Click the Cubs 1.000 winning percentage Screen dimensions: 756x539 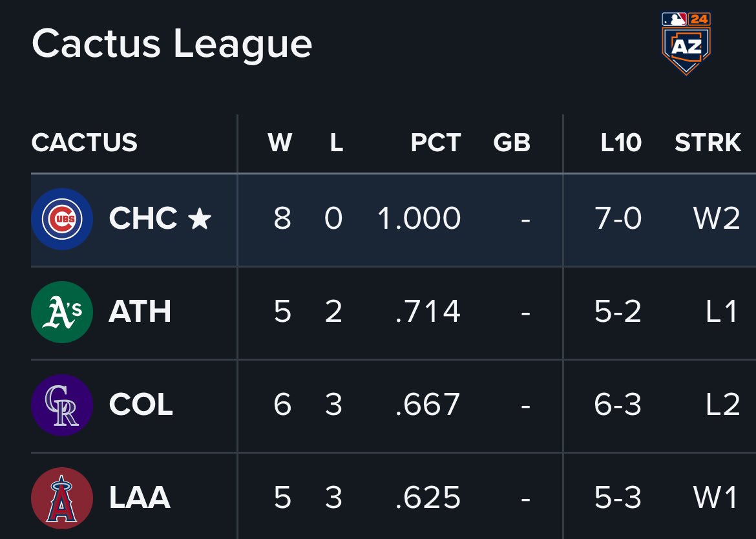click(419, 218)
